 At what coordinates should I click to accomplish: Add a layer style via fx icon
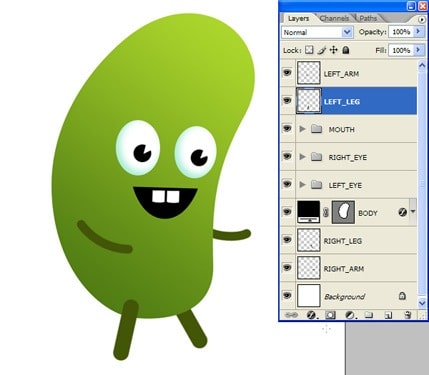tap(311, 315)
